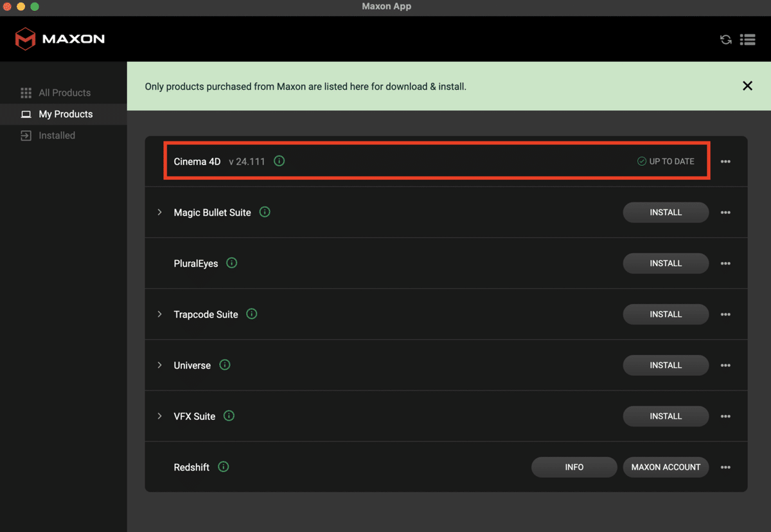771x532 pixels.
Task: Click the v 24.111 version text
Action: coord(247,161)
